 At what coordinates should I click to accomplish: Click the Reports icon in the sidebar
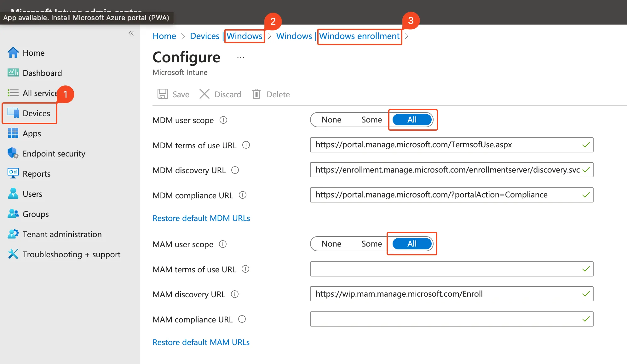pyautogui.click(x=13, y=173)
